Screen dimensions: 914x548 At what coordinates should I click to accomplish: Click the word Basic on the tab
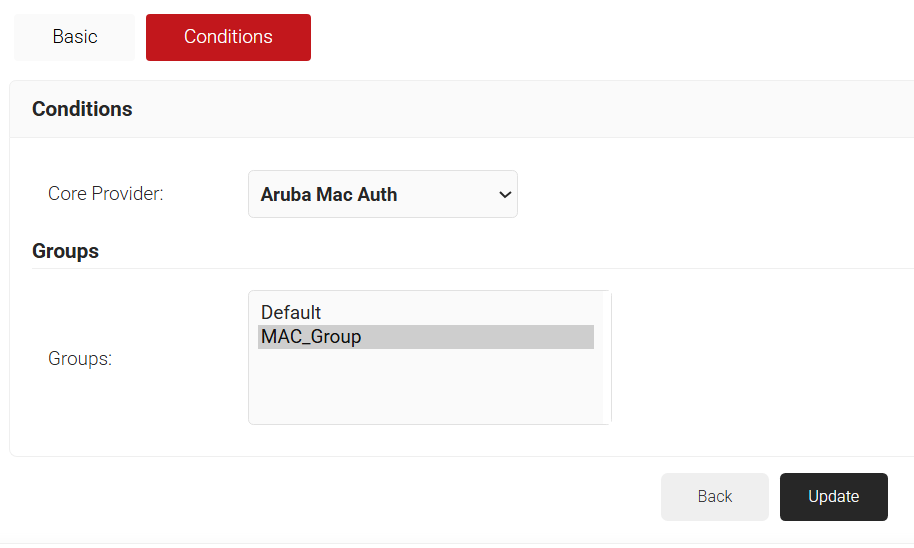tap(75, 37)
